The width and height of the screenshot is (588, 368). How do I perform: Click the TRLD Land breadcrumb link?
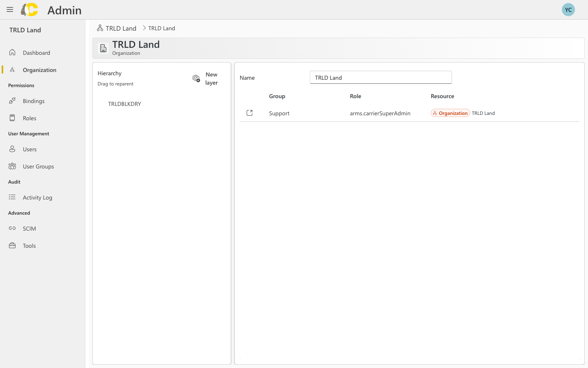(x=121, y=28)
